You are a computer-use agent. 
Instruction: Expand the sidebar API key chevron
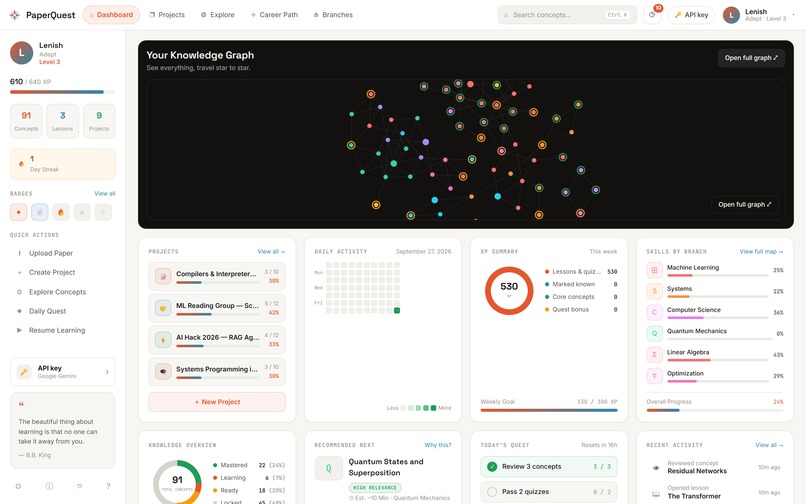tap(107, 372)
